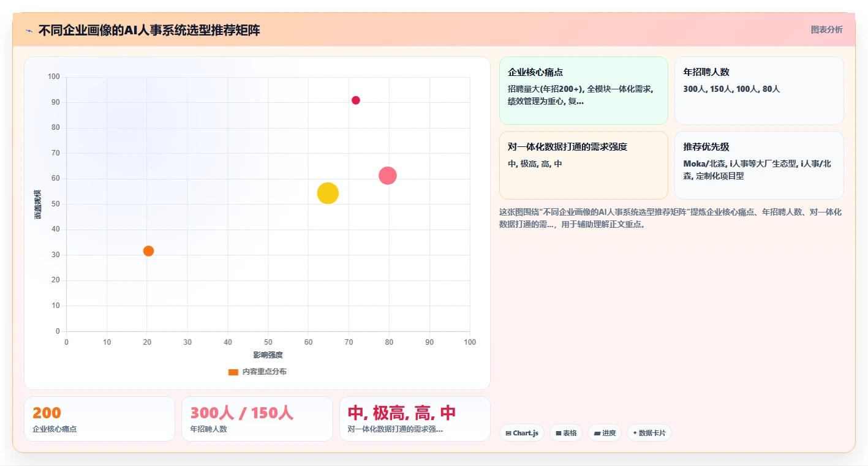Select the orange bubble at lower left of chart
The height and width of the screenshot is (466, 868).
[x=148, y=251]
